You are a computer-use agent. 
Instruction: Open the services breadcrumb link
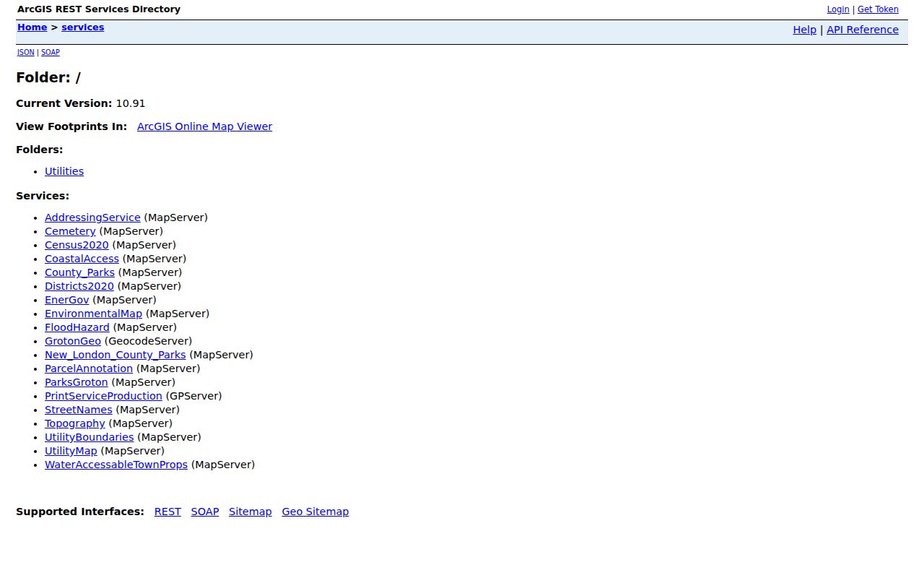[82, 27]
